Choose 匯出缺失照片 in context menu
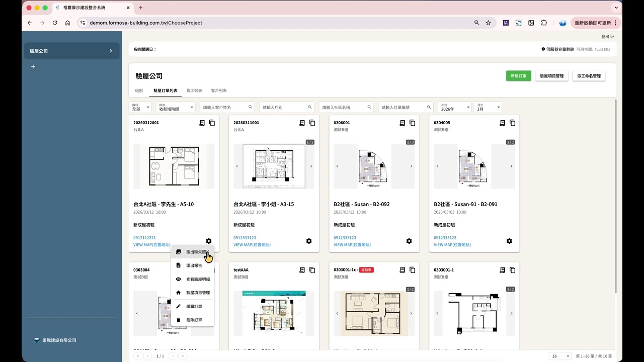Viewport: 644px width, 362px height. (193, 252)
